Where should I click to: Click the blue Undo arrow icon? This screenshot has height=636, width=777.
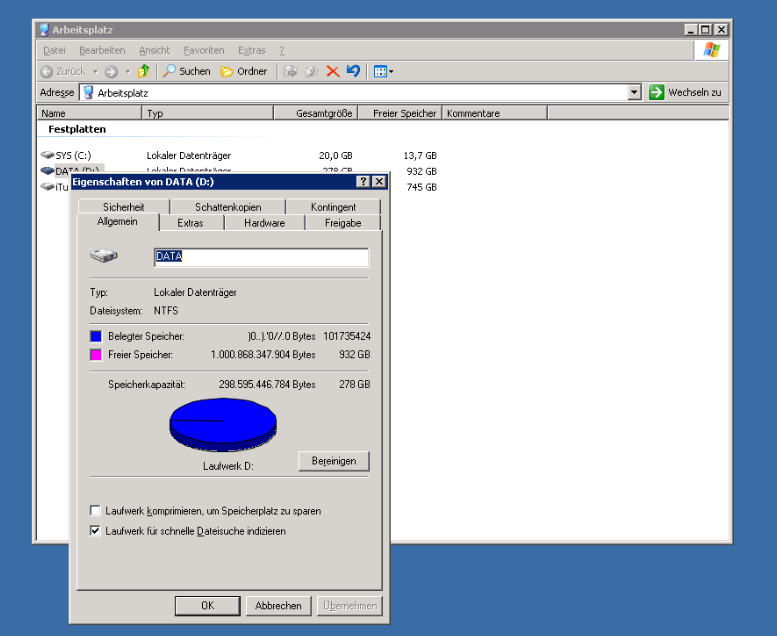353,71
